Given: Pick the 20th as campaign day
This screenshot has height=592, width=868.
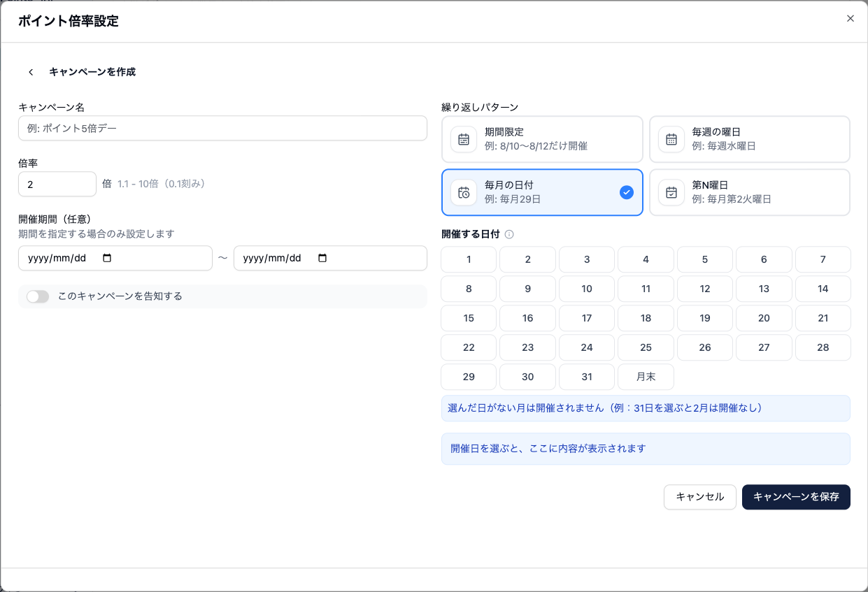Looking at the screenshot, I should point(764,318).
